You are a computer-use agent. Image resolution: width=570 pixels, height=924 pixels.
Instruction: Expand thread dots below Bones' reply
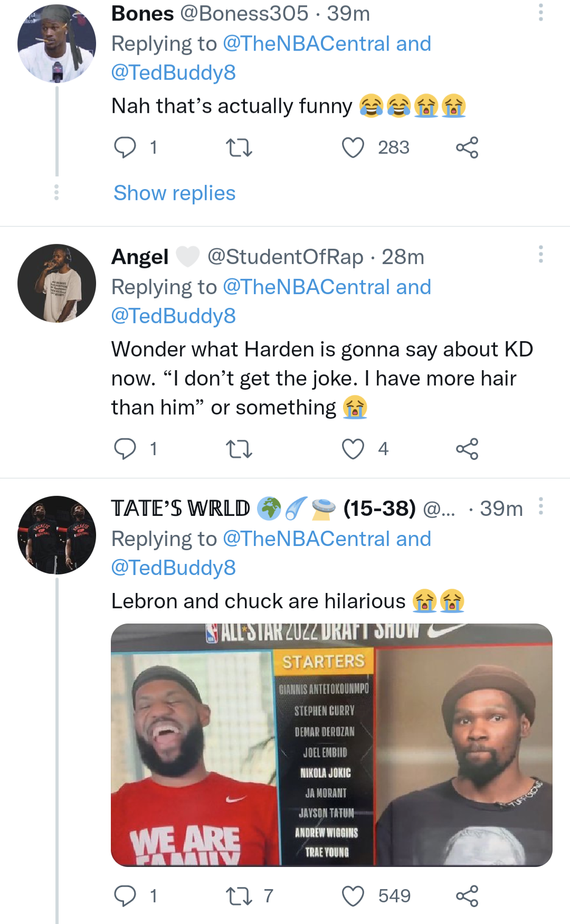click(x=56, y=193)
